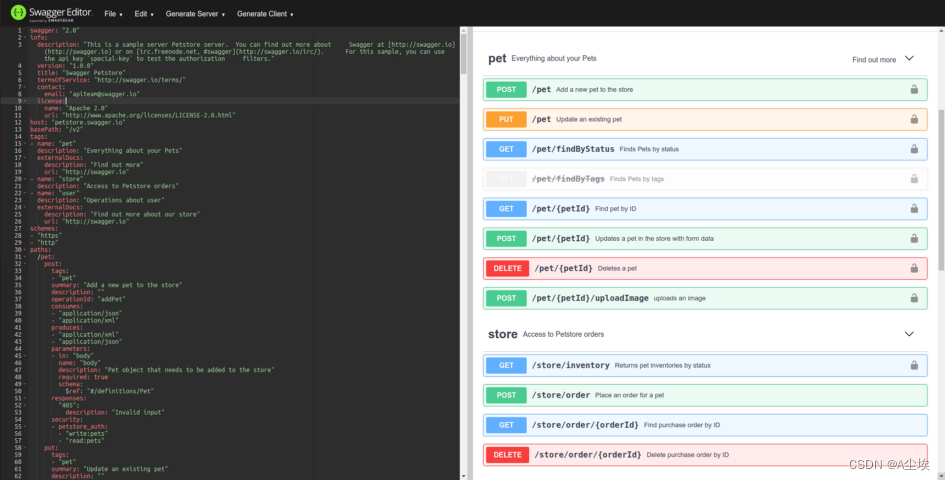Image resolution: width=945 pixels, height=480 pixels.
Task: Toggle the fold arrow at line 9 license
Action: 25,101
